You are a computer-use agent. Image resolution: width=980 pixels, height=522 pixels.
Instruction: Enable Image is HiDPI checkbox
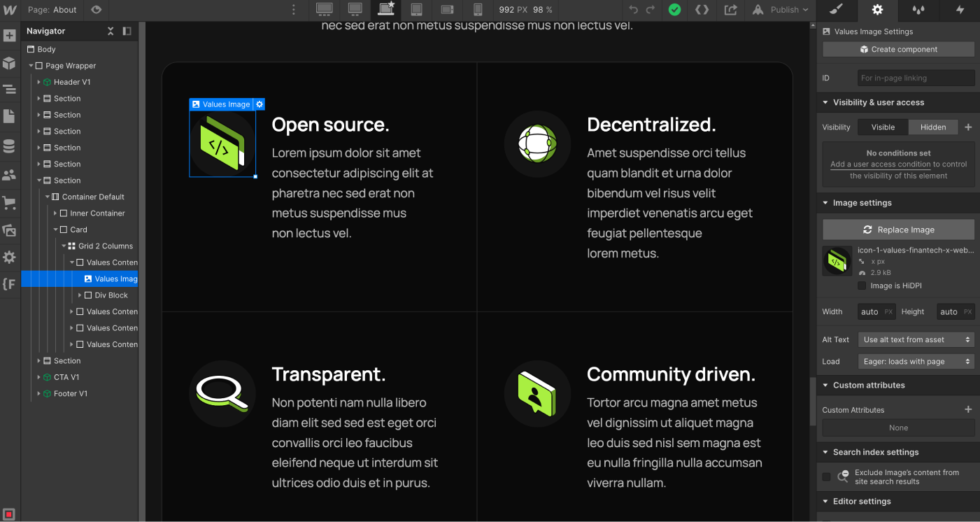pos(862,285)
